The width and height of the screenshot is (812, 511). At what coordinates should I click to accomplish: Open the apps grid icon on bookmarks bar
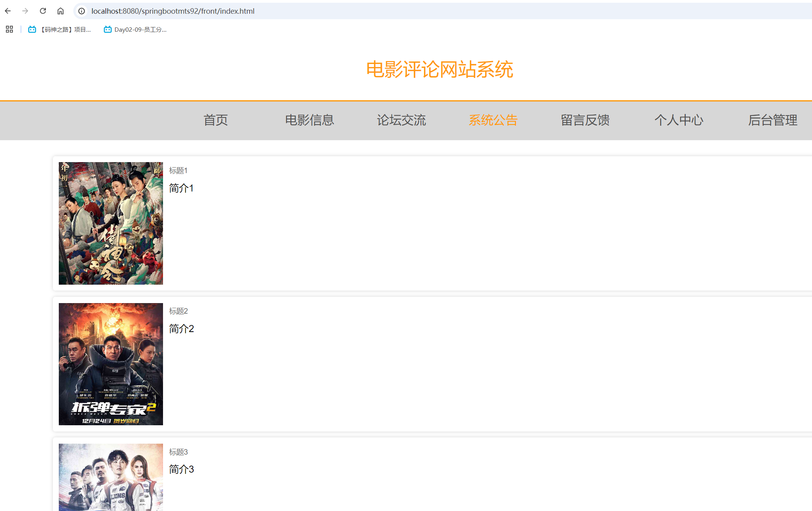[x=9, y=29]
